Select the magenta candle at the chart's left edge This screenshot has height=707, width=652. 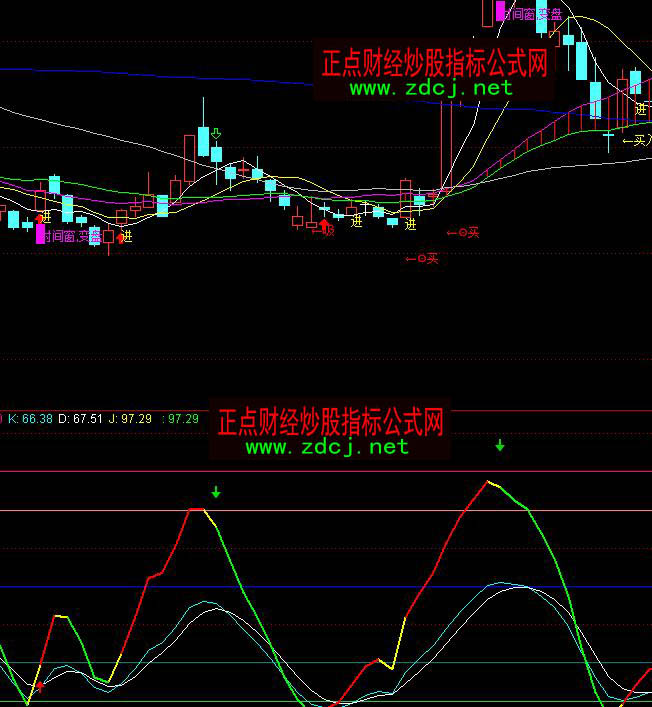[41, 234]
